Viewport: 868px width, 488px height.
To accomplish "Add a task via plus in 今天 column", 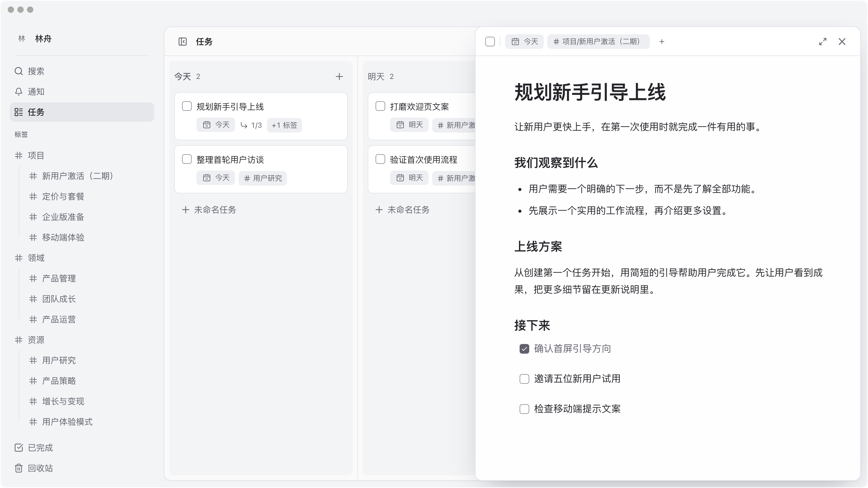I will coord(339,77).
